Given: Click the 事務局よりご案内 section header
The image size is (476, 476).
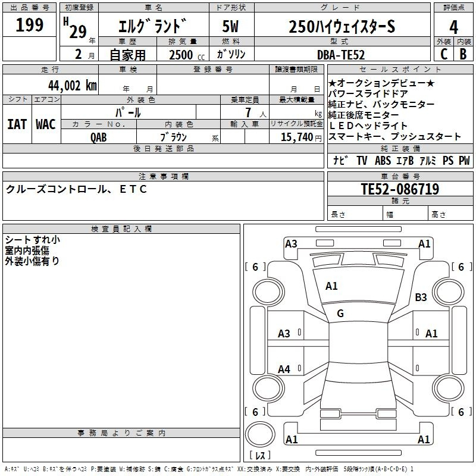Looking at the screenshot, I should pyautogui.click(x=121, y=433).
